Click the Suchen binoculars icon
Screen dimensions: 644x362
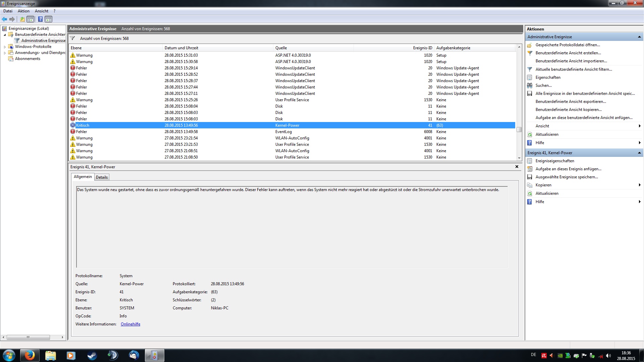click(530, 85)
